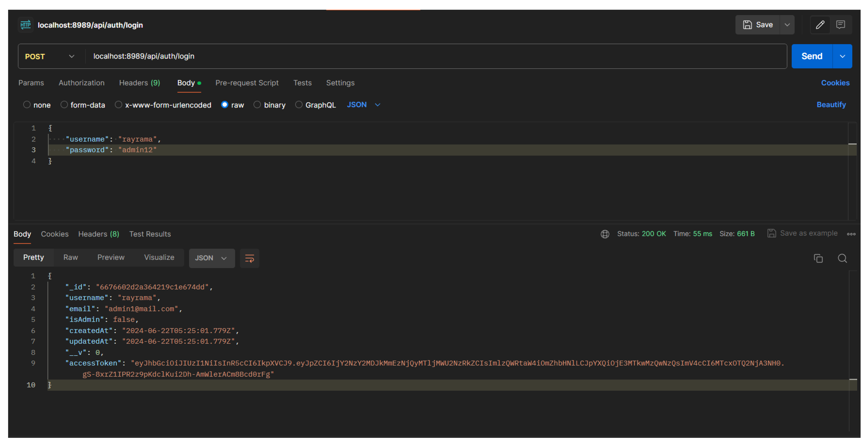Open the response Test Results tab
Image resolution: width=868 pixels, height=445 pixels.
coord(150,234)
